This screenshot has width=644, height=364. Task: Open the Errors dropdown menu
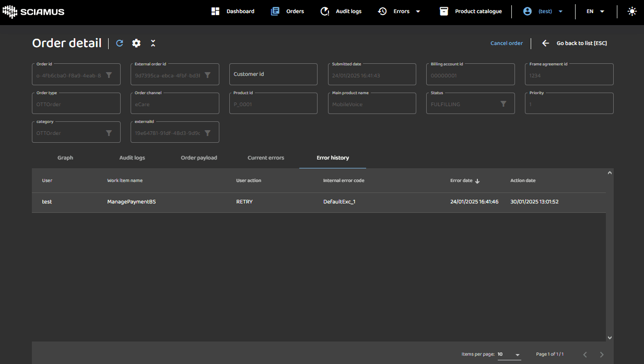400,11
